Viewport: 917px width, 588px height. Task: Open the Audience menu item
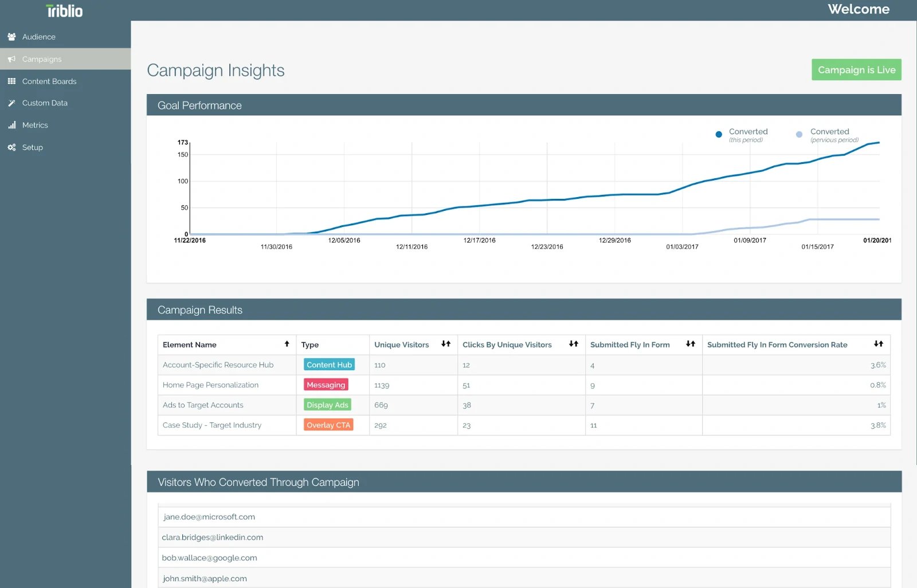pyautogui.click(x=65, y=37)
